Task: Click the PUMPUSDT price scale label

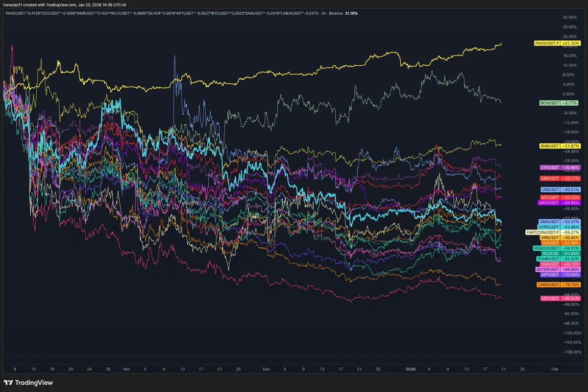Action: tap(559, 259)
